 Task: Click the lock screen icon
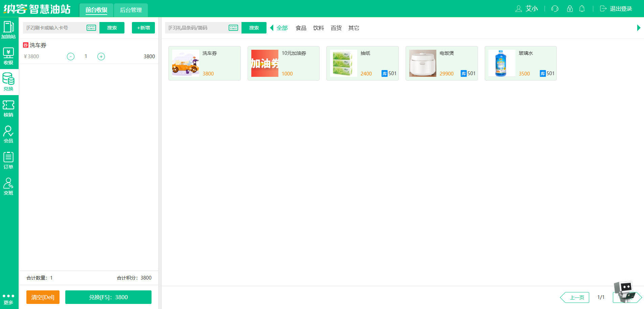[570, 9]
